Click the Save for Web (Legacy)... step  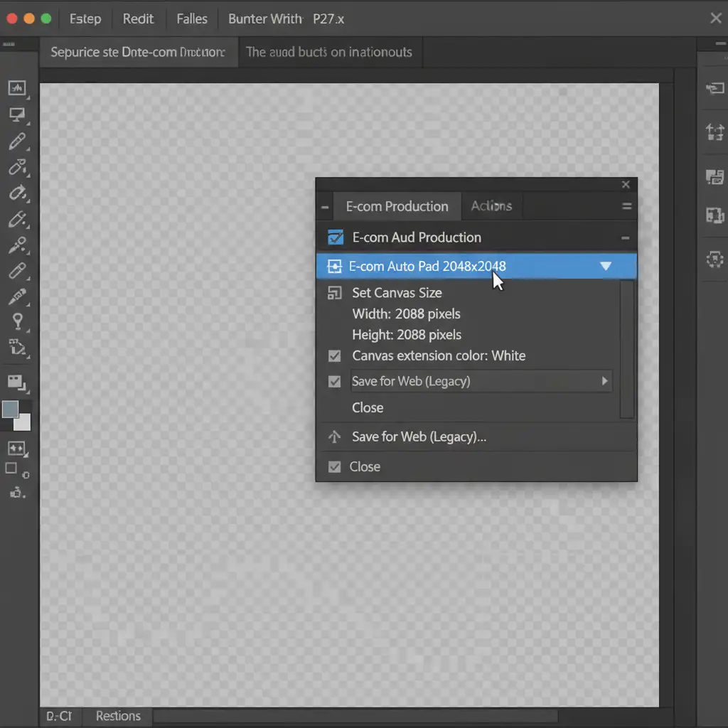(419, 437)
